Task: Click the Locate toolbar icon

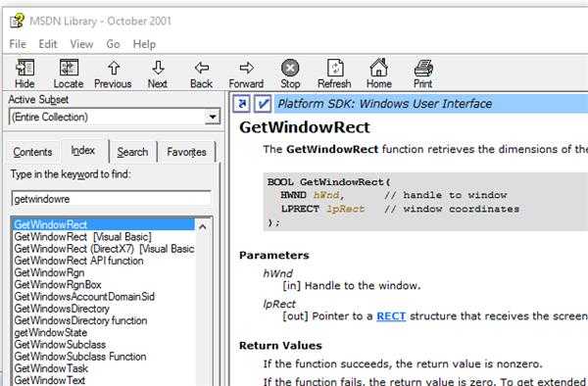Action: pyautogui.click(x=69, y=73)
